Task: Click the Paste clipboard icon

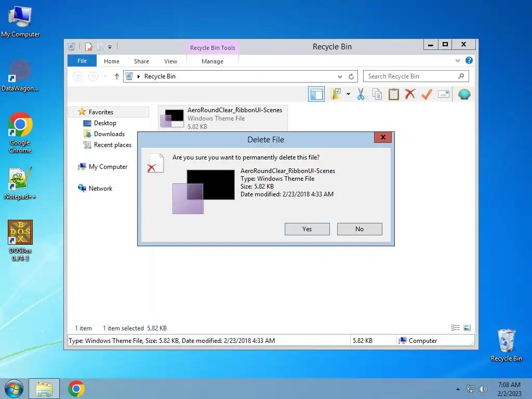Action: point(394,94)
